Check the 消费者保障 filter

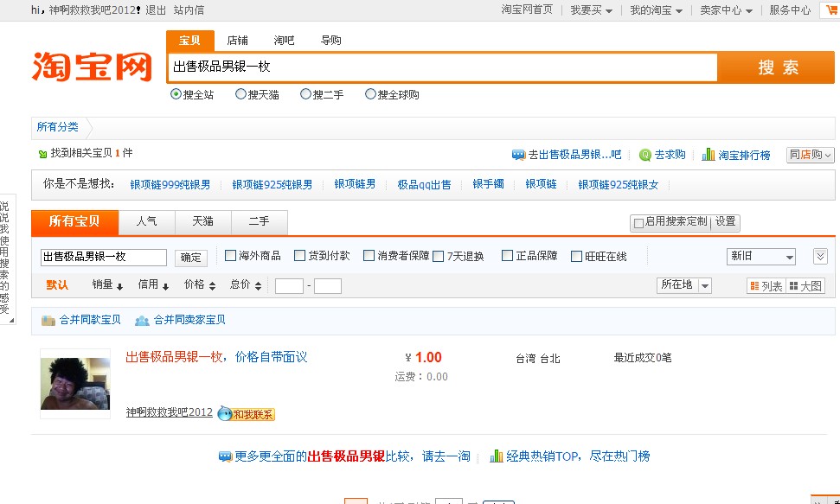point(369,256)
